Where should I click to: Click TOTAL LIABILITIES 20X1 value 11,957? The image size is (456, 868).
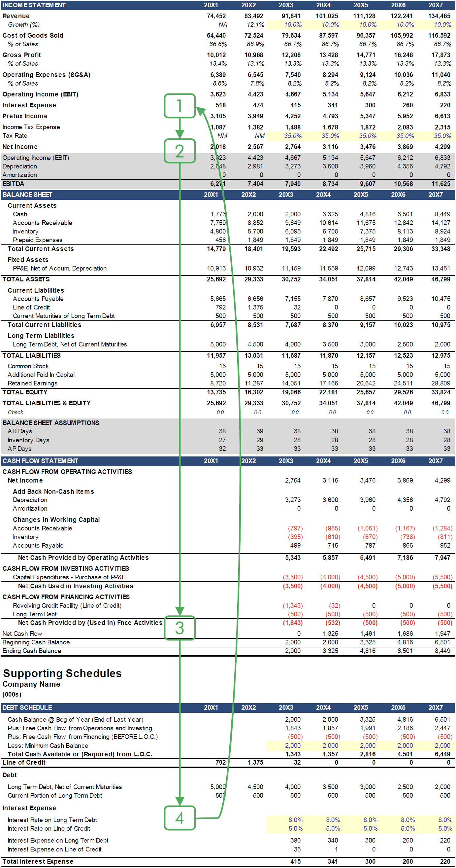(x=216, y=355)
